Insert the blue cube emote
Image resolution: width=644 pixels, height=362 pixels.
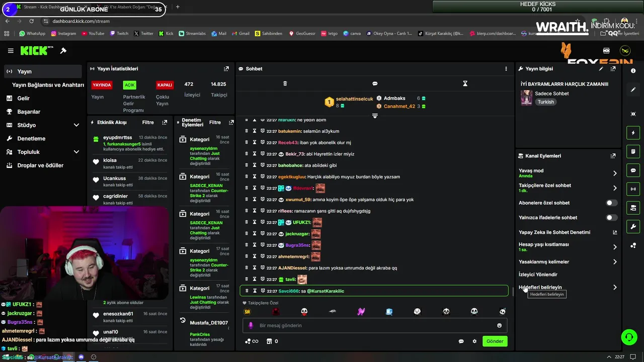coord(389,312)
